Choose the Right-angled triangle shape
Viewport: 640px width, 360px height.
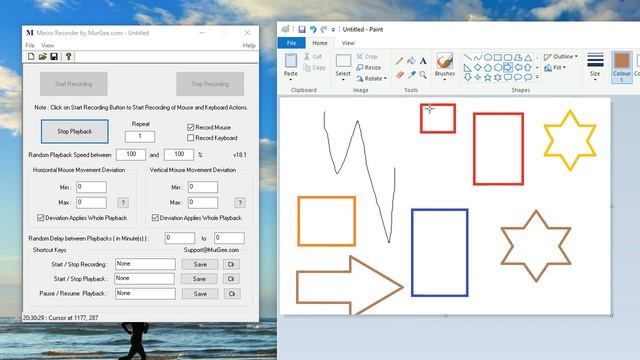(468, 67)
